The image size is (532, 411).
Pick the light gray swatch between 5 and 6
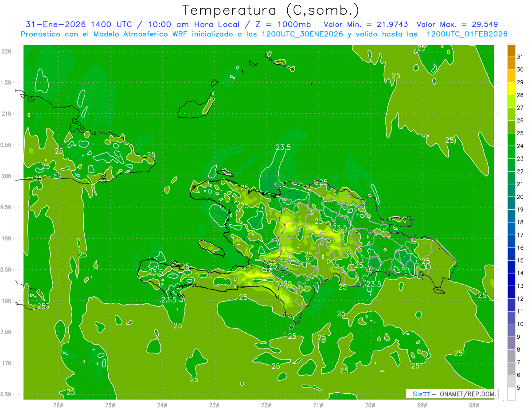(x=511, y=381)
